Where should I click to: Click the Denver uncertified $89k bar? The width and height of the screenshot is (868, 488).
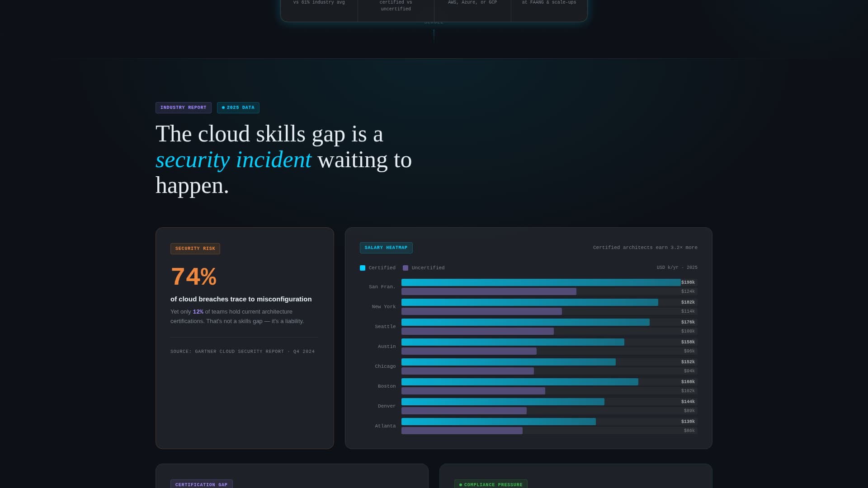point(464,411)
